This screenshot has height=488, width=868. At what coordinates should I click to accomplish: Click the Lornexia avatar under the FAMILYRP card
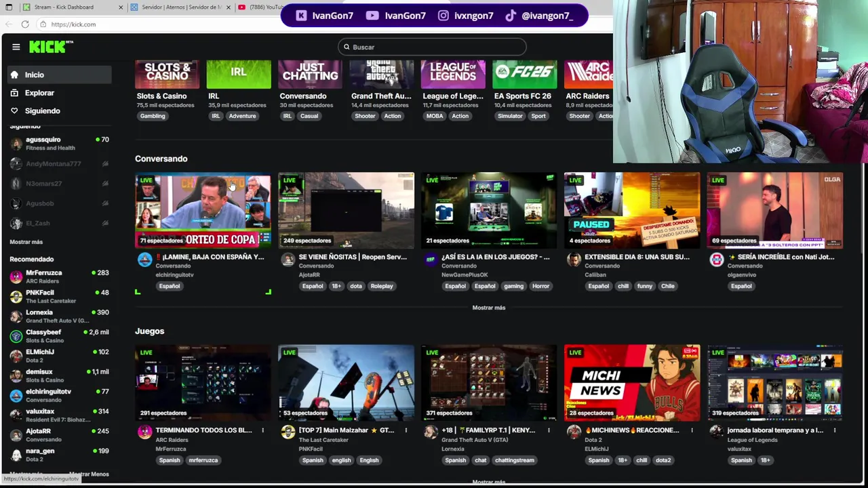point(431,432)
